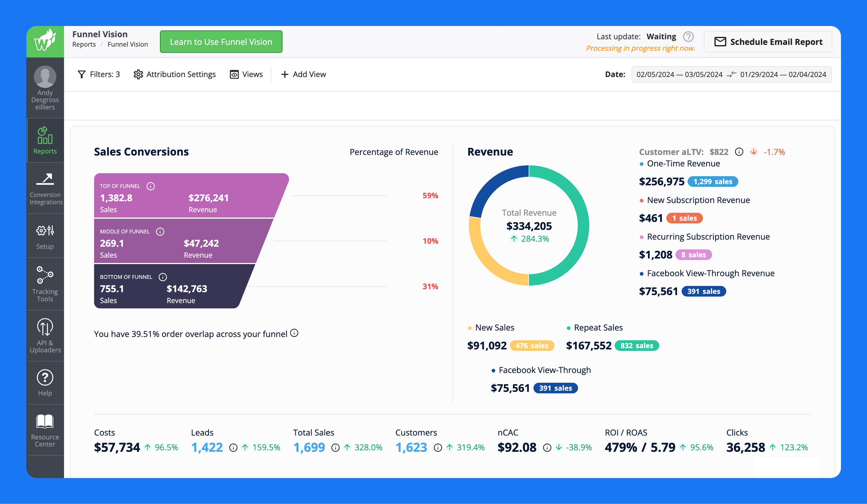
Task: Click the Wicked Reports logo icon
Action: (x=45, y=41)
